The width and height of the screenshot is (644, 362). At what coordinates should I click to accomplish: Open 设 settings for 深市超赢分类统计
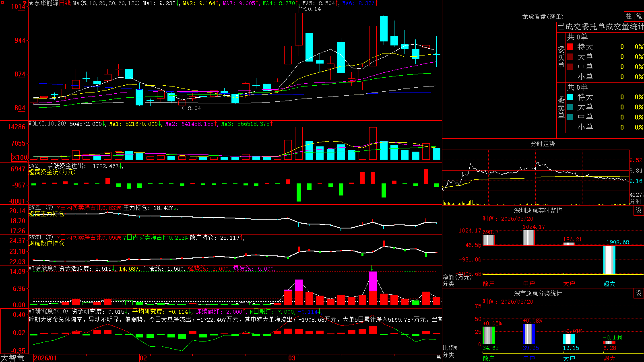tap(639, 293)
